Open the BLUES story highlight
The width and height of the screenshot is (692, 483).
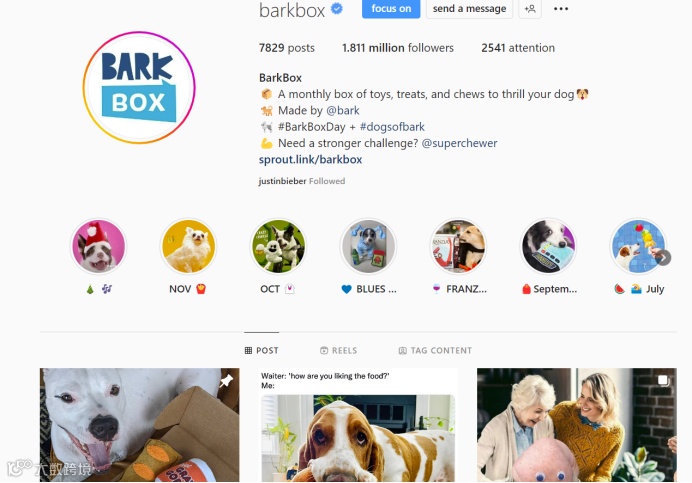pyautogui.click(x=369, y=246)
